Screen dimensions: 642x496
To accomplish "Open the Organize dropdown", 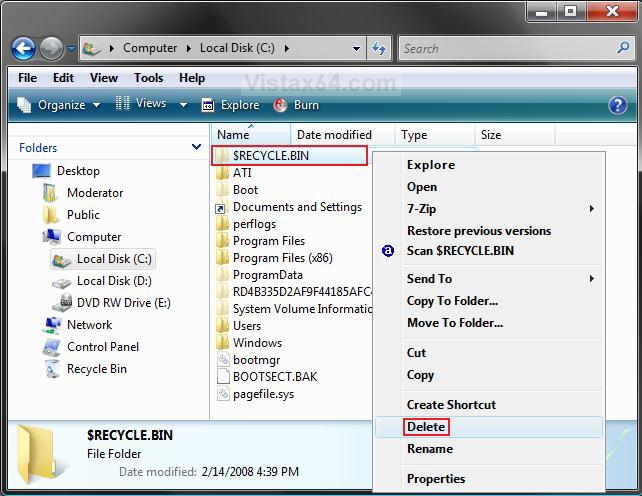I will 59,105.
